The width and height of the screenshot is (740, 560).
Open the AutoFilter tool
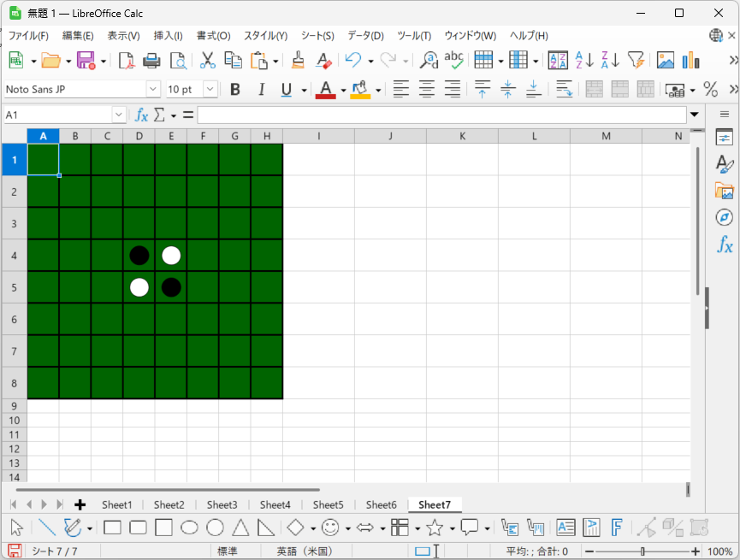pyautogui.click(x=636, y=60)
